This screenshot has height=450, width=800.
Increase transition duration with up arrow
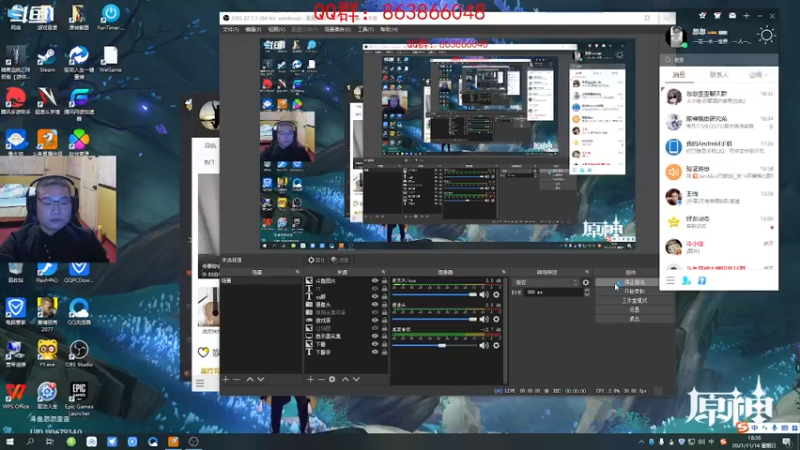click(x=587, y=290)
